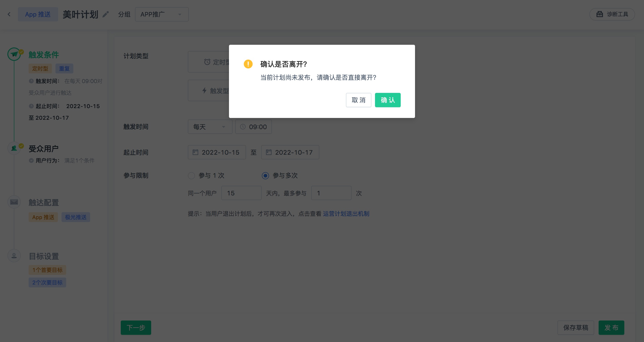
Task: Open start date picker 2022-10-15
Action: pos(217,152)
